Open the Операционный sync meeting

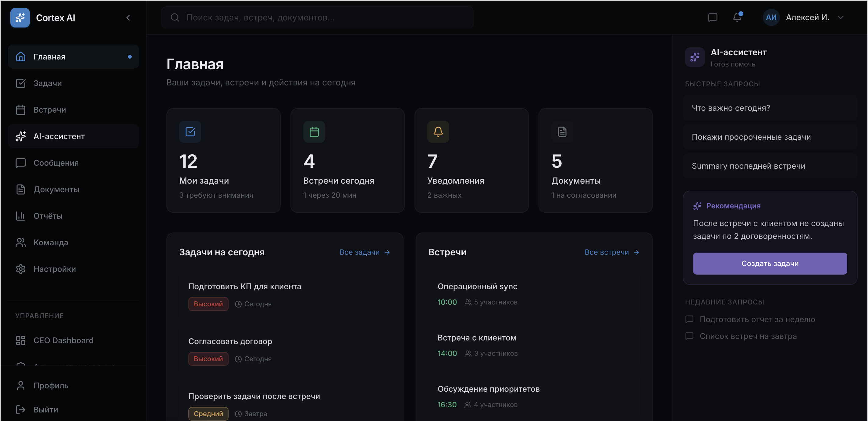click(x=534, y=294)
